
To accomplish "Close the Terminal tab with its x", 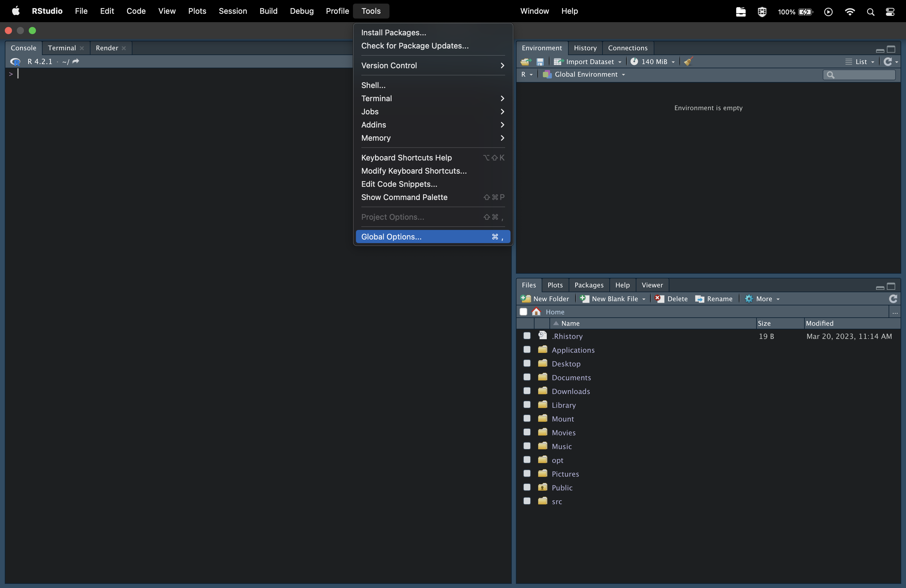I will 82,48.
